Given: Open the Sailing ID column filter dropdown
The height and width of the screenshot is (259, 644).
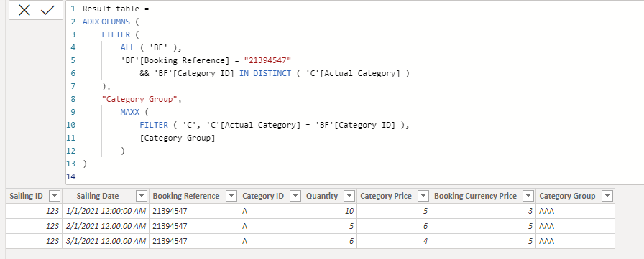Looking at the screenshot, I should click(55, 197).
